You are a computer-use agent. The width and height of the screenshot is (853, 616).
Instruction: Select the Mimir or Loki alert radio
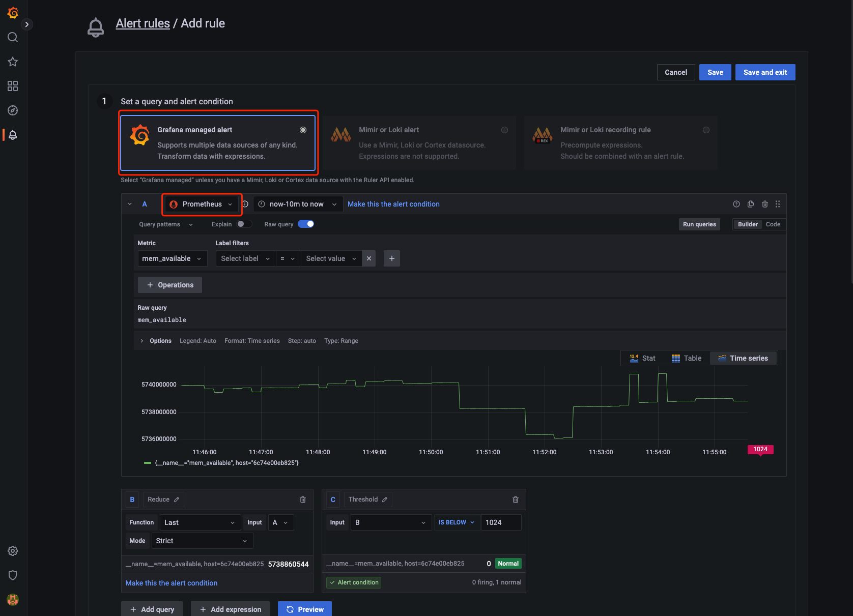pyautogui.click(x=504, y=130)
